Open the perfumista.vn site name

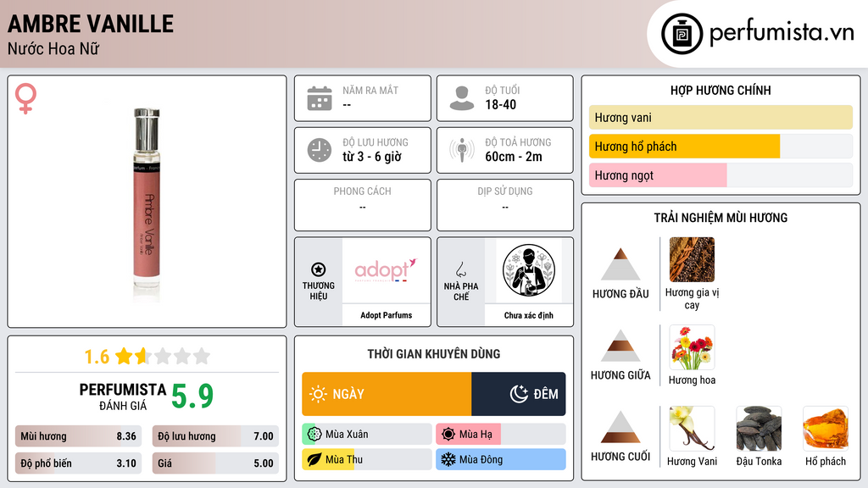click(782, 33)
